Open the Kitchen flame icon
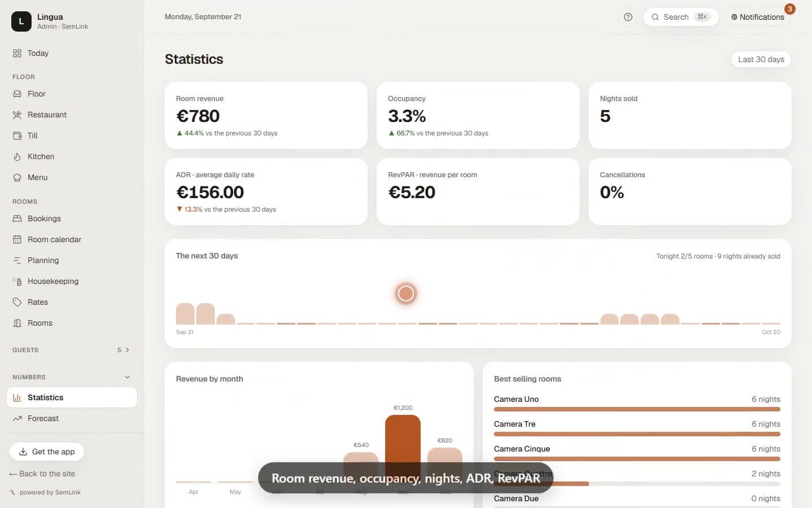 click(17, 156)
